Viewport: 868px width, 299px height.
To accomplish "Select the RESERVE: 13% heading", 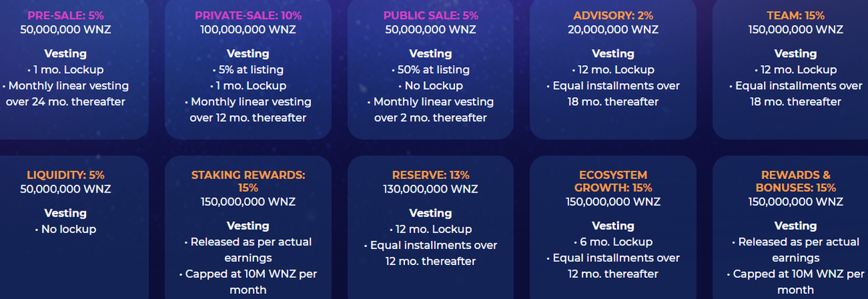I will click(x=430, y=174).
